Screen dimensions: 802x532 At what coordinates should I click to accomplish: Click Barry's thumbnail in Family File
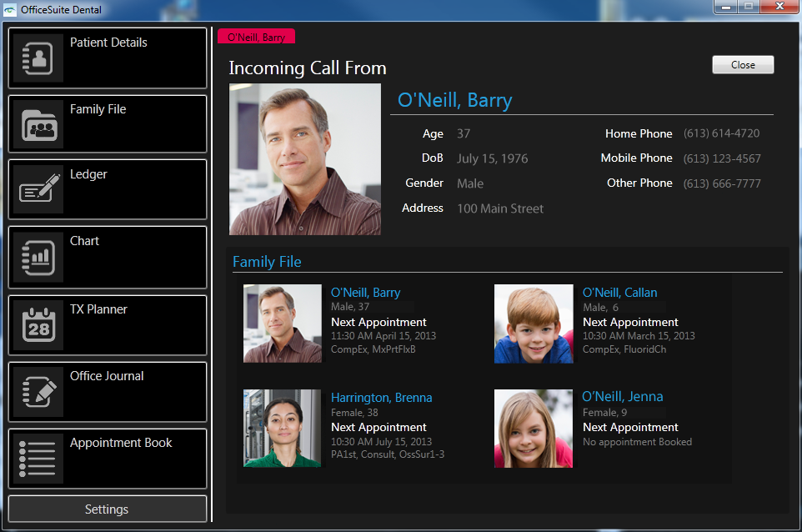(x=283, y=324)
